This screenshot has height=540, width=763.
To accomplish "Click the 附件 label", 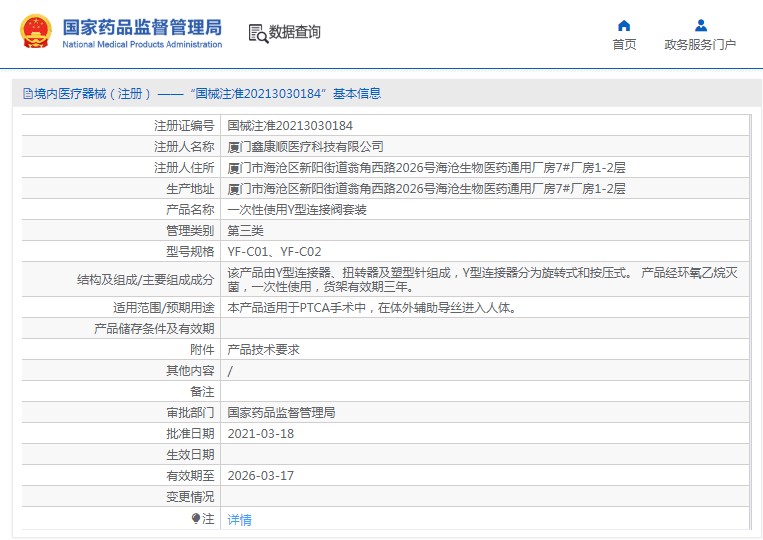I will [x=202, y=349].
